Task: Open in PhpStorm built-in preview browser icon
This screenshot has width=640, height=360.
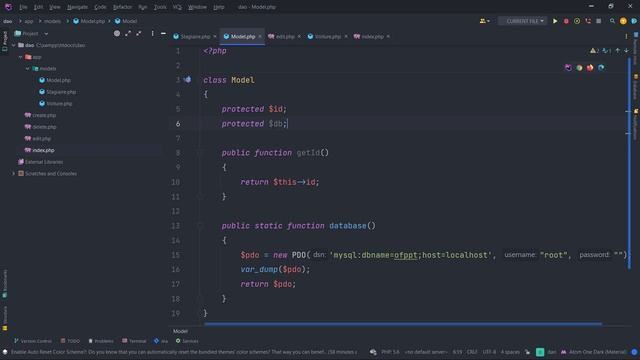Action: [x=568, y=68]
